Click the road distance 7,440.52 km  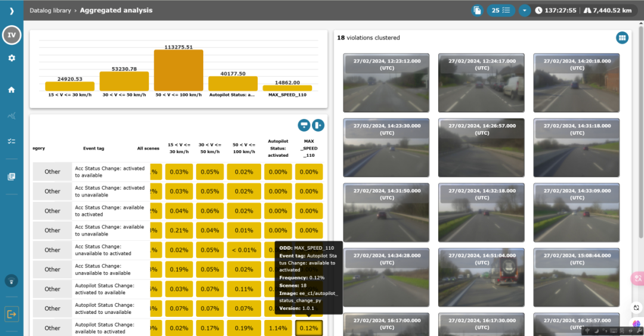pyautogui.click(x=608, y=11)
